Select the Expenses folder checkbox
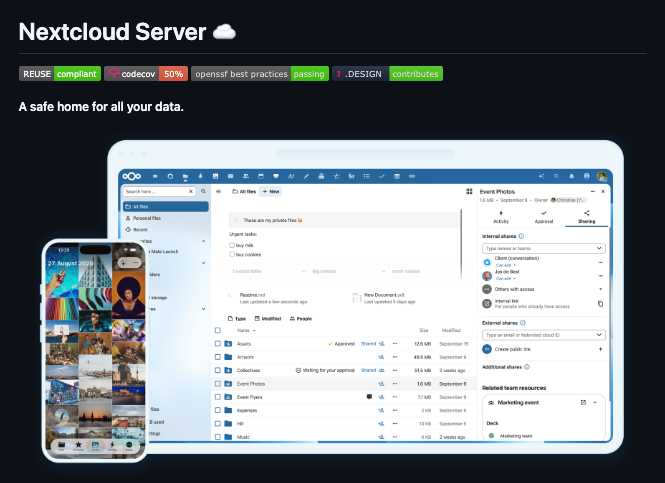The image size is (665, 483). (218, 410)
